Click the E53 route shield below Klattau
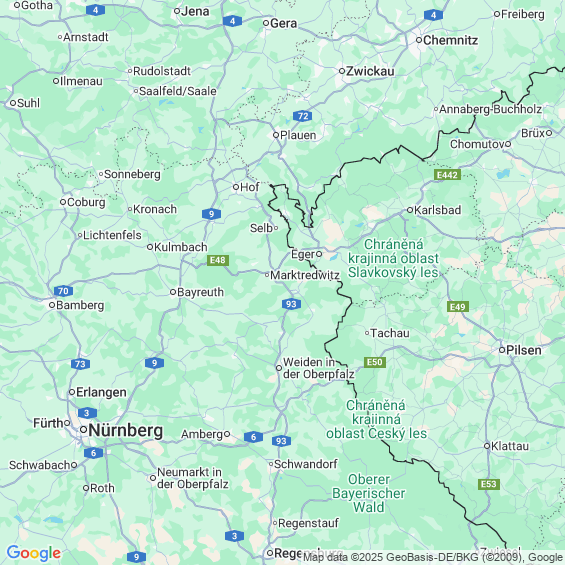Viewport: 565px width, 565px height. click(x=489, y=484)
